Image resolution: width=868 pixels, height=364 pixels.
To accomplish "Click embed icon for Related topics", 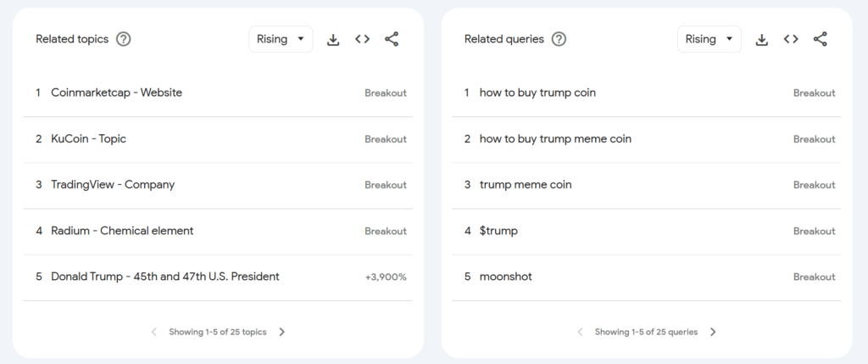I will (x=363, y=39).
